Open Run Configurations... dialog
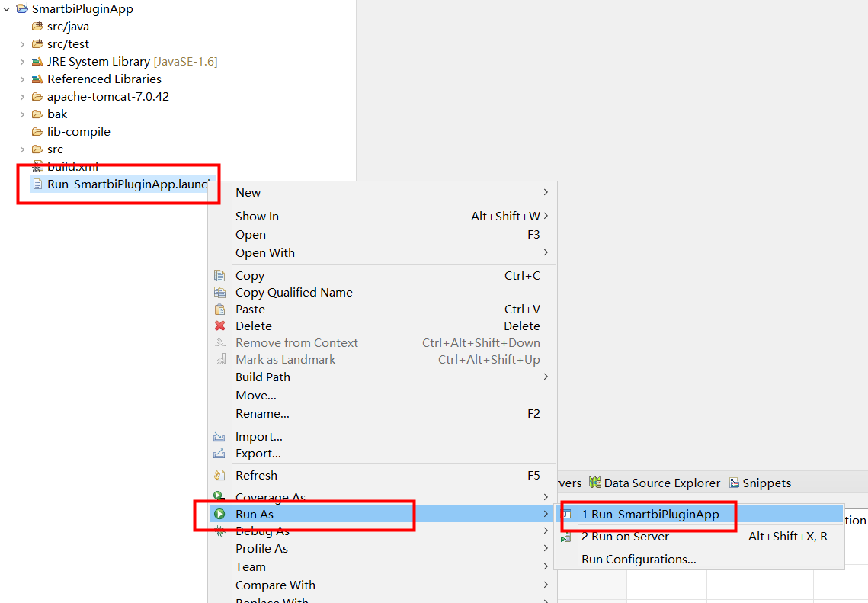868x603 pixels. tap(700, 560)
